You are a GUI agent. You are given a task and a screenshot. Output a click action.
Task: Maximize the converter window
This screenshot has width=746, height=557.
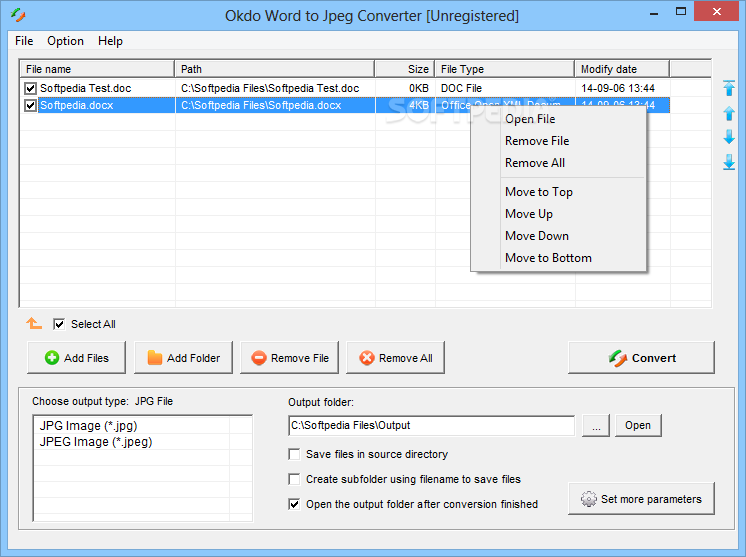[681, 12]
